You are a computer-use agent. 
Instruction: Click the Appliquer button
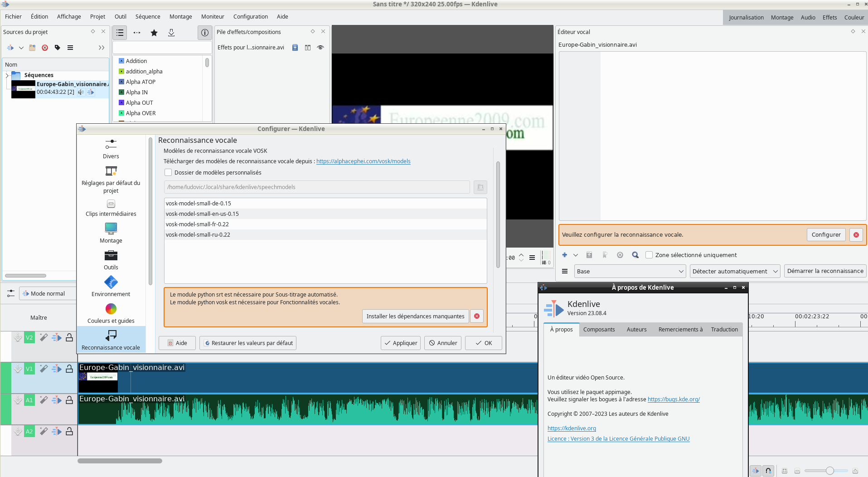coord(401,343)
